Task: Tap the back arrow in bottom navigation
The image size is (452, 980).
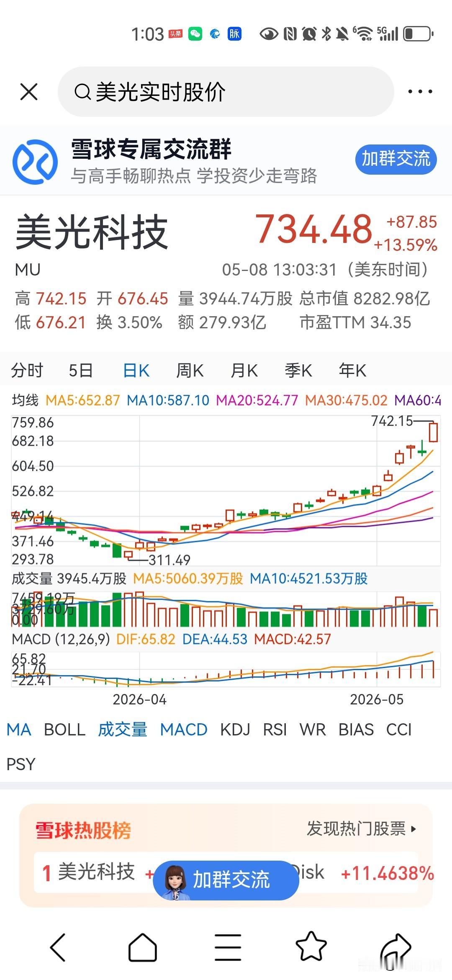Action: coord(58,947)
